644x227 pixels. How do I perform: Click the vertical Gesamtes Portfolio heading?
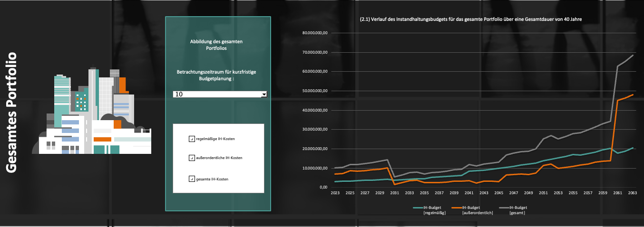tap(11, 113)
